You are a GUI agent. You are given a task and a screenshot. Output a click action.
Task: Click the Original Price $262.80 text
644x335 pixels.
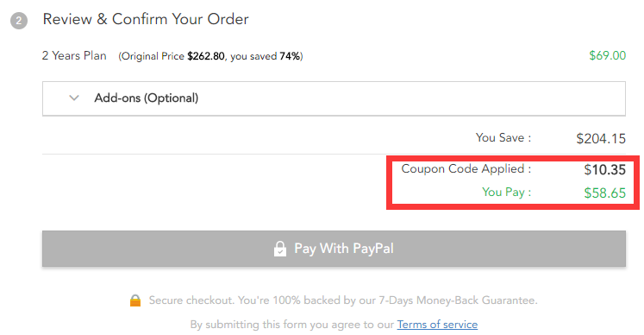[173, 56]
